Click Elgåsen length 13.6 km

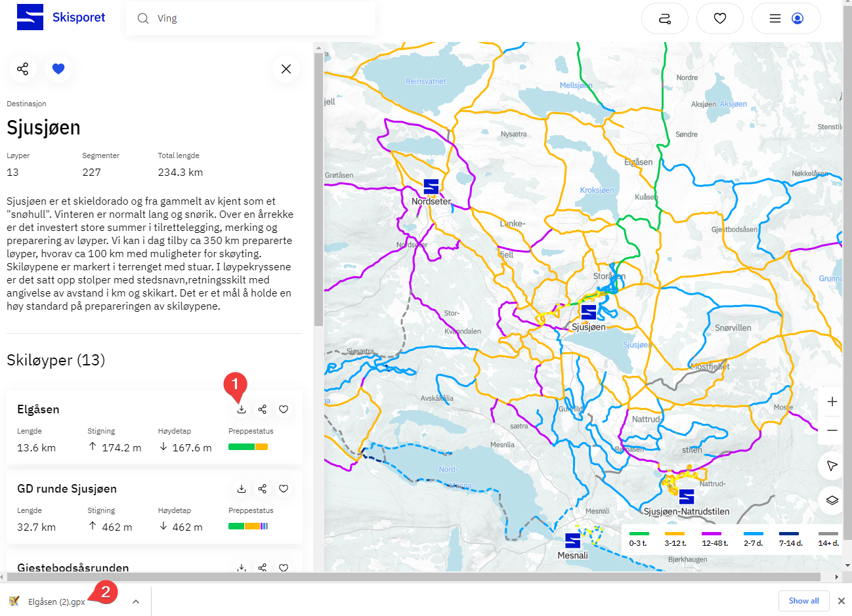pyautogui.click(x=36, y=448)
